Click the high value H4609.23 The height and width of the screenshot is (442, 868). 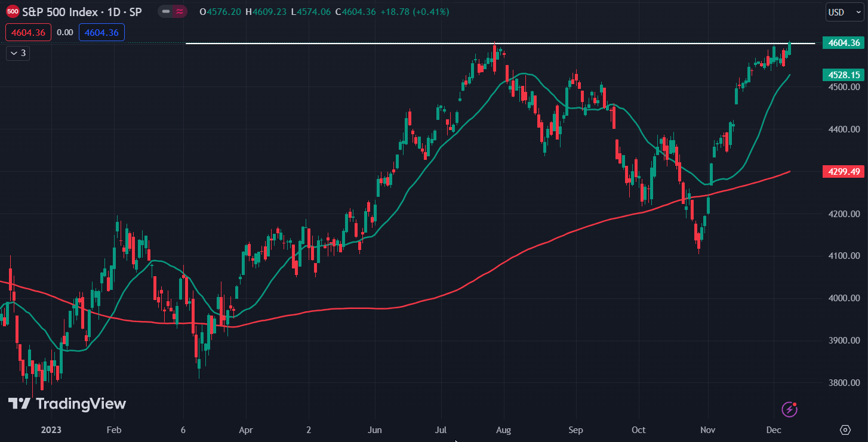[267, 12]
